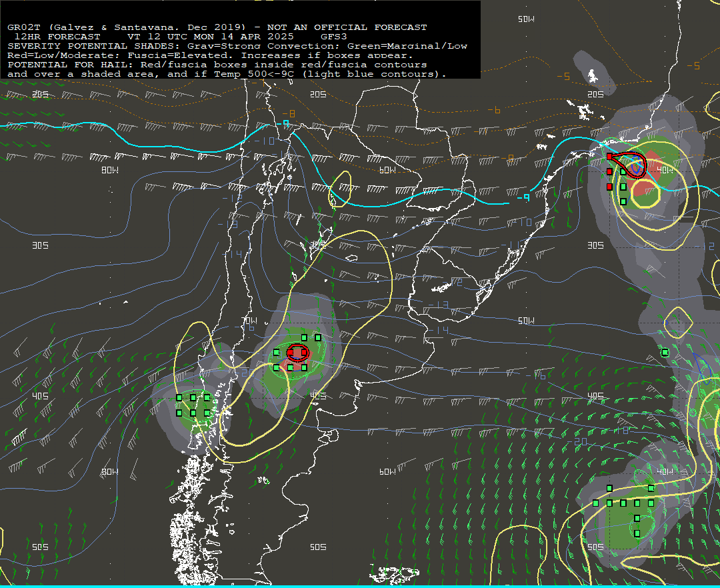Click the blue '-20' isotherm label
The width and height of the screenshot is (720, 588).
(x=577, y=441)
